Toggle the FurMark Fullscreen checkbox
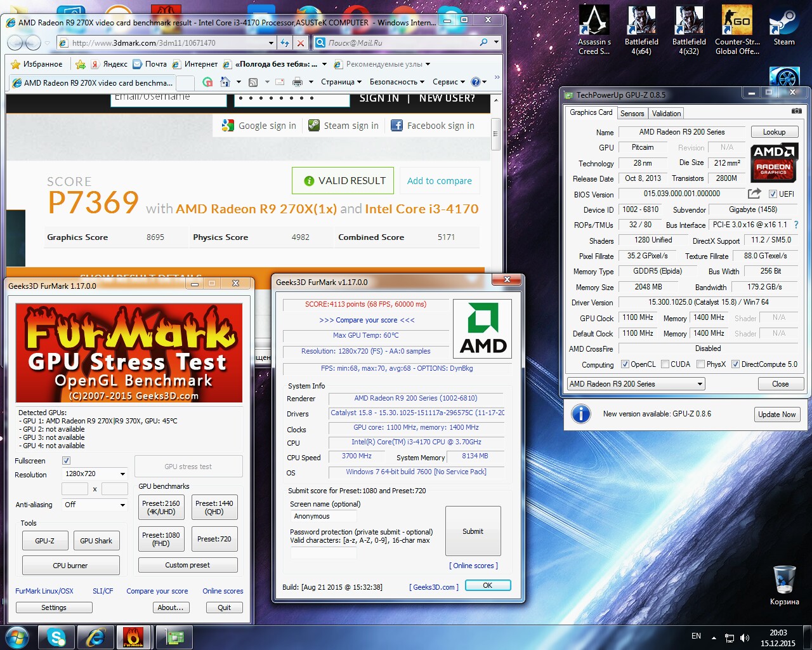The width and height of the screenshot is (812, 650). 67,461
